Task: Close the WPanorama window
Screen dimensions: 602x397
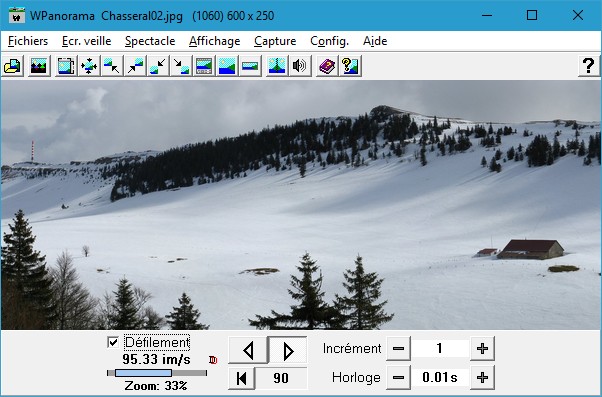Action: [577, 15]
